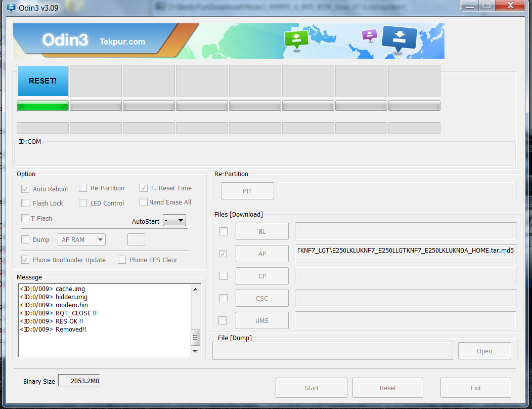Click the blue RESET! status box
Viewport: 532px width, 409px height.
(42, 81)
